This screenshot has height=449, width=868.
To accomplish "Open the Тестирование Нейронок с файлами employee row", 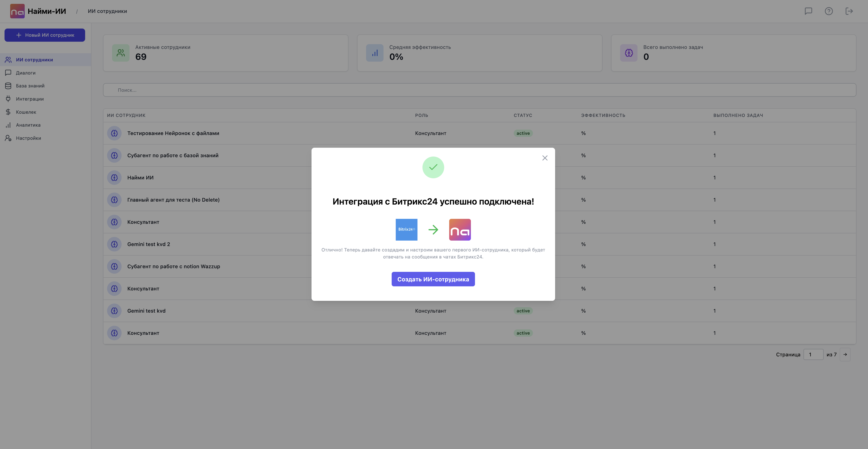I will pyautogui.click(x=173, y=133).
